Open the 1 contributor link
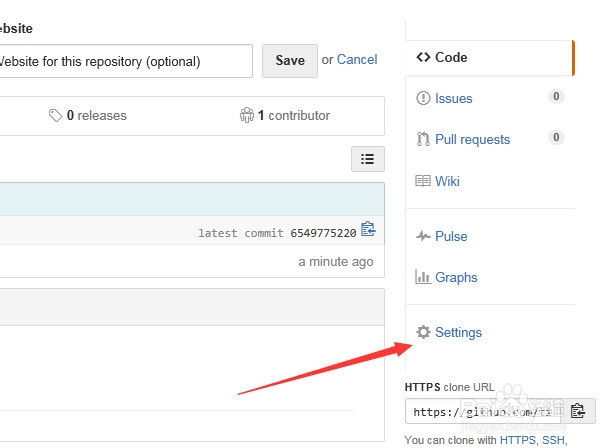This screenshot has height=448, width=600. 294,115
